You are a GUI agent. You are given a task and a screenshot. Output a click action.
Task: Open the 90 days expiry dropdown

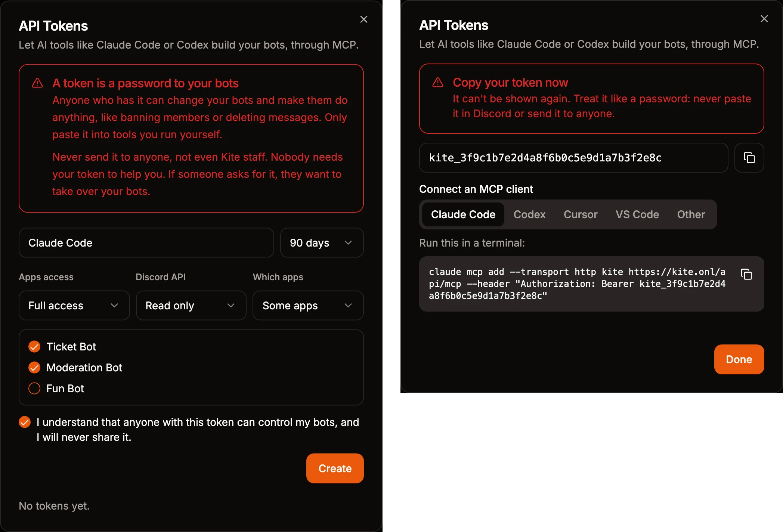point(322,243)
